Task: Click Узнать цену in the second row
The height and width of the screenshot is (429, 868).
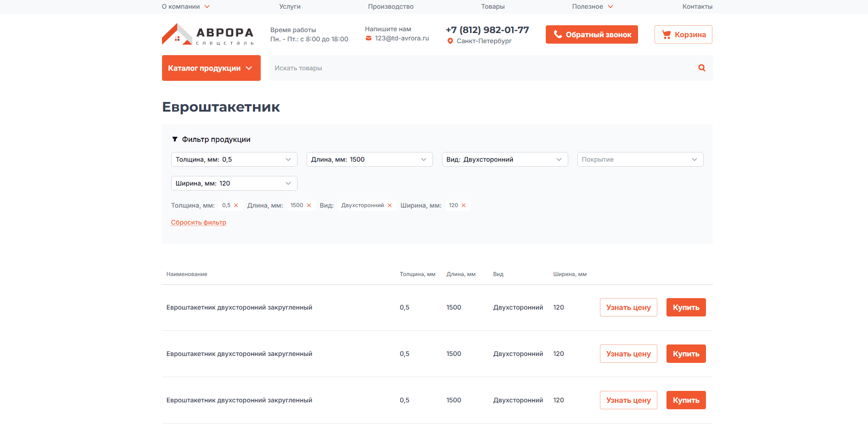Action: pos(628,354)
